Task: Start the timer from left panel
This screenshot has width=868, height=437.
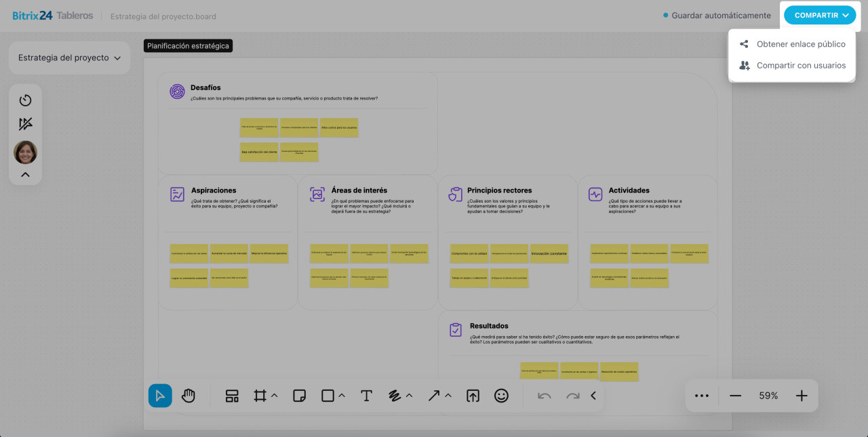Action: pos(25,100)
